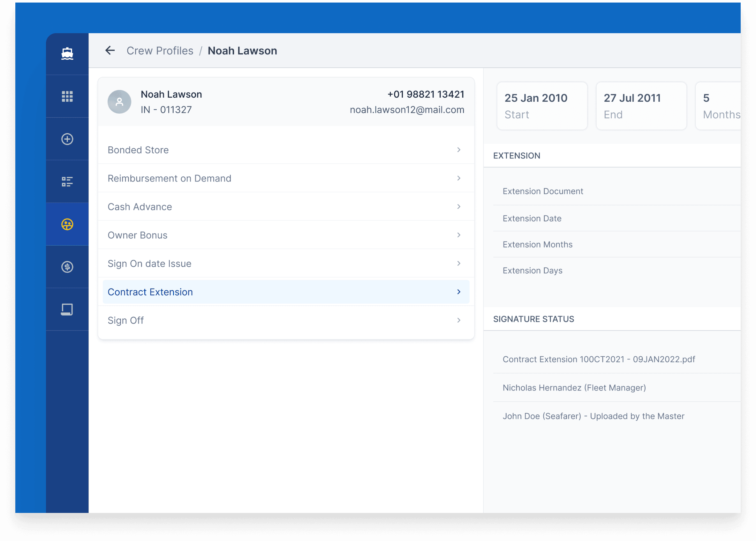Open the Contract Extension section

click(x=286, y=292)
